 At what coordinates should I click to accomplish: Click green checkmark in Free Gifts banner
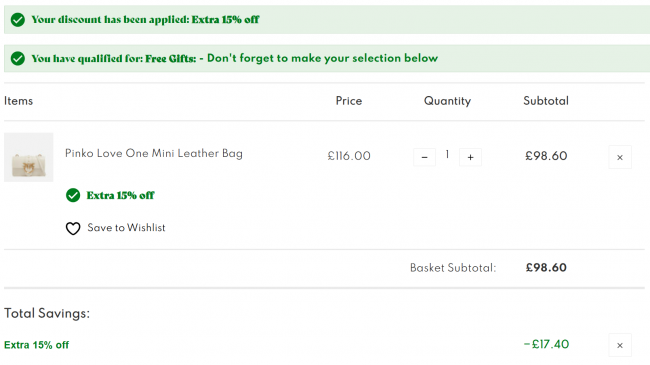tap(18, 58)
